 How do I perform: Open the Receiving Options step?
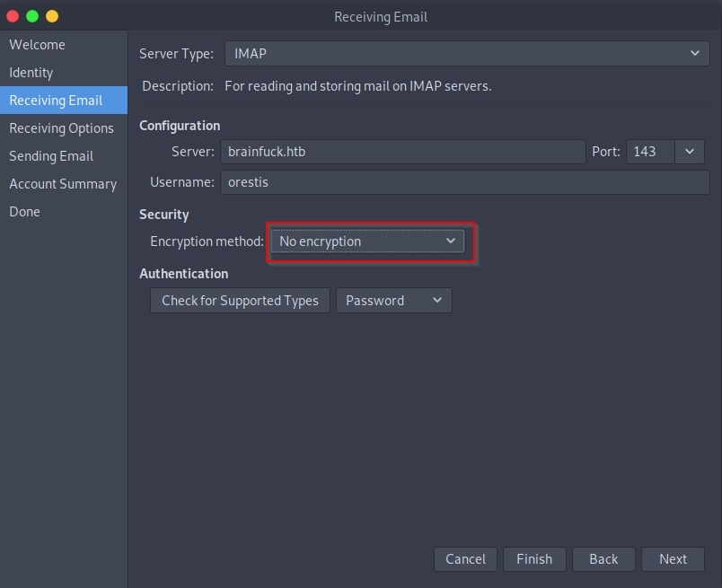click(x=61, y=128)
